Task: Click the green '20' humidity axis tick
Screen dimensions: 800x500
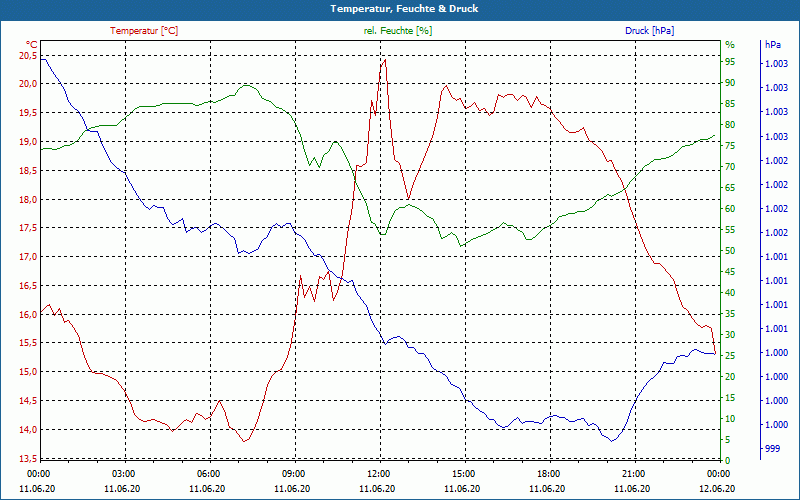Action: (x=730, y=377)
